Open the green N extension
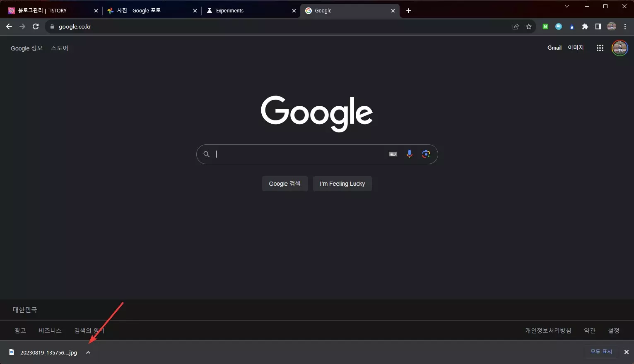634x364 pixels. (x=545, y=26)
